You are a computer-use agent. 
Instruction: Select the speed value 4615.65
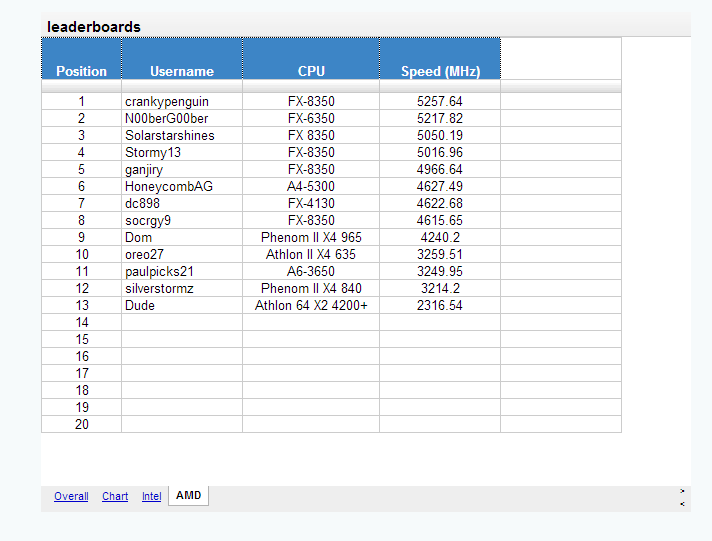point(440,220)
